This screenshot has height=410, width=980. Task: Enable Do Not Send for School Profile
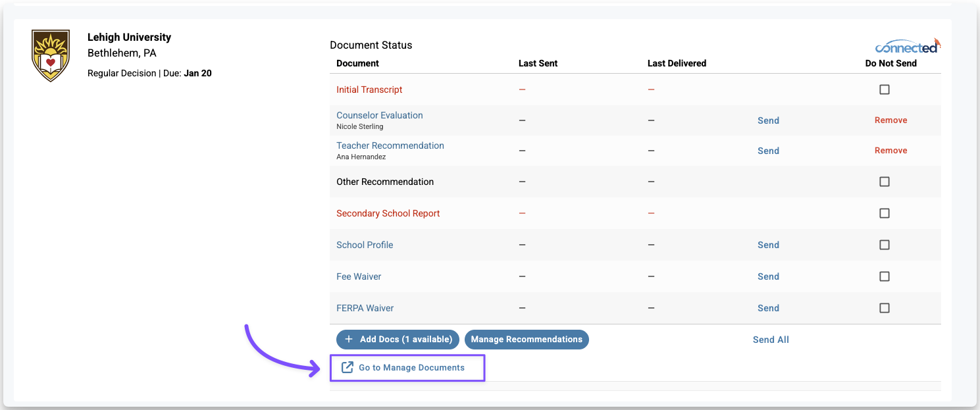(885, 245)
